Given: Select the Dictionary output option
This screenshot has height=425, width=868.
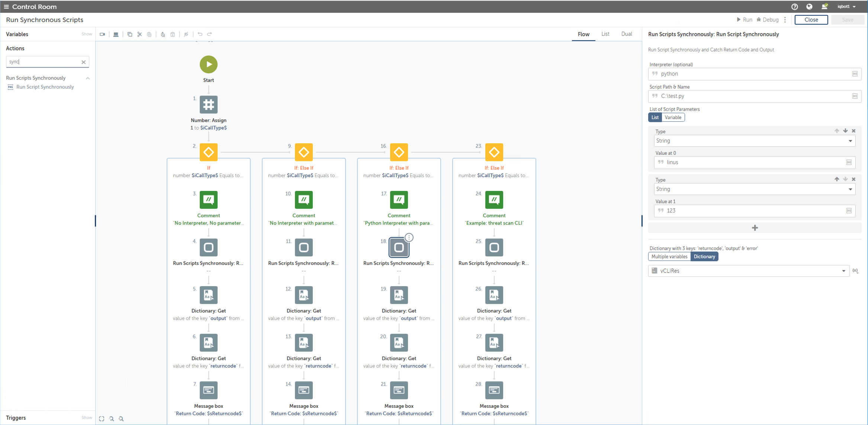Looking at the screenshot, I should pos(704,256).
